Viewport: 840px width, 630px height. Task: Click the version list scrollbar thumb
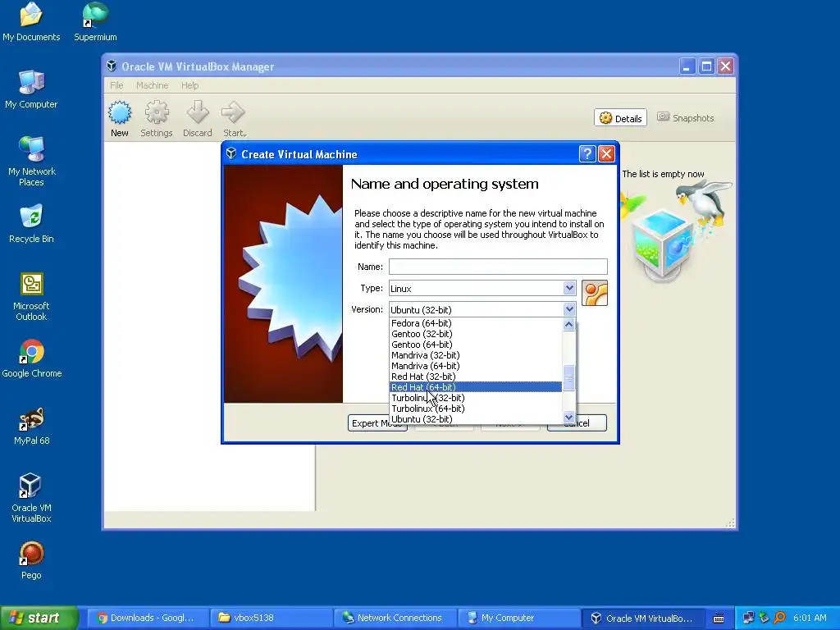click(569, 377)
